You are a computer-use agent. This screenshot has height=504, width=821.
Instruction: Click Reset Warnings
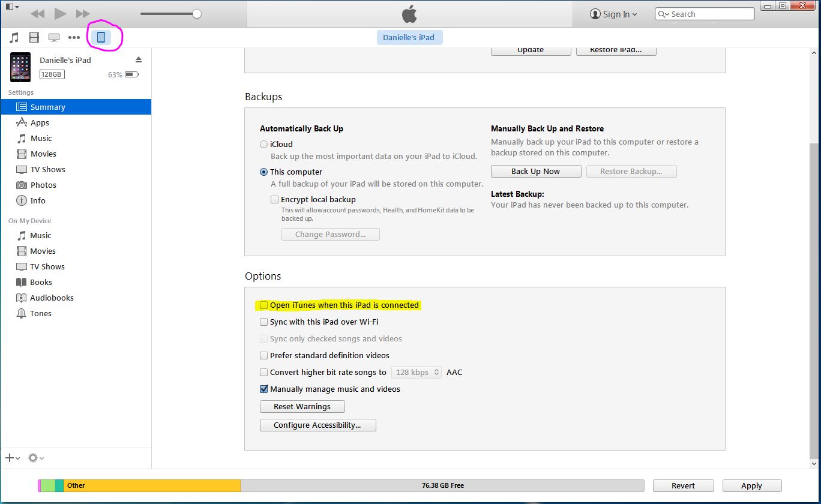point(302,406)
